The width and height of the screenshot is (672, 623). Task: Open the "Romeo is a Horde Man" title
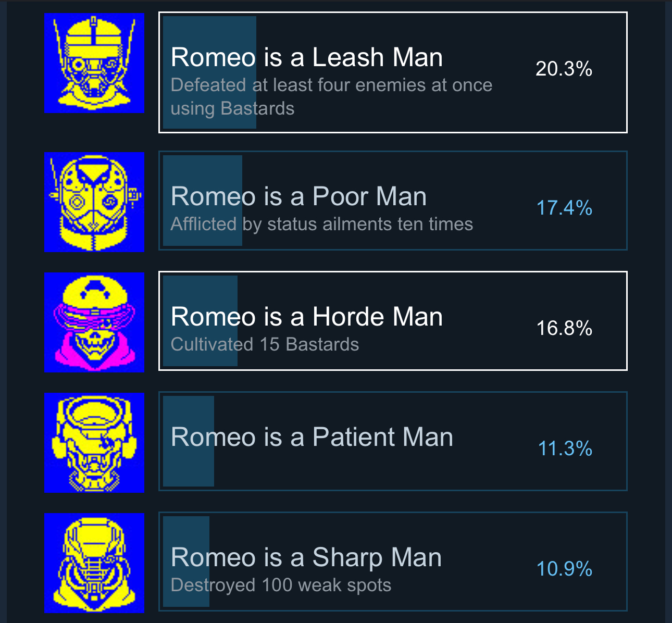tap(306, 317)
